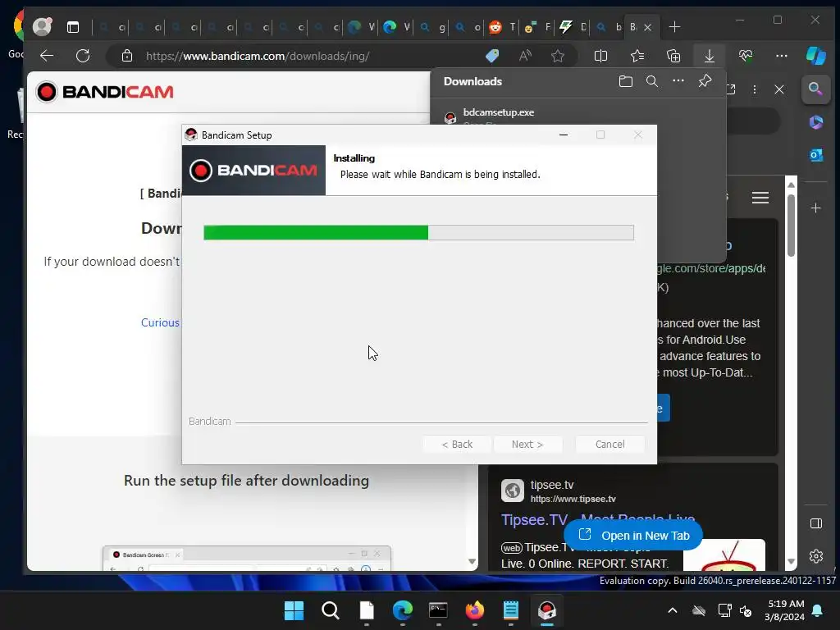Toggle the Downloads toolbar button

coord(710,56)
